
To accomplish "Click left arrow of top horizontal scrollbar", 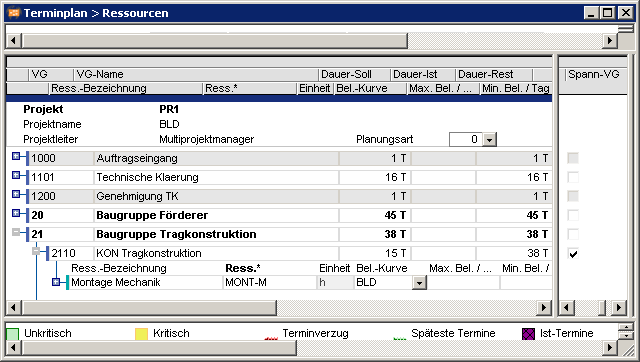I will point(13,41).
